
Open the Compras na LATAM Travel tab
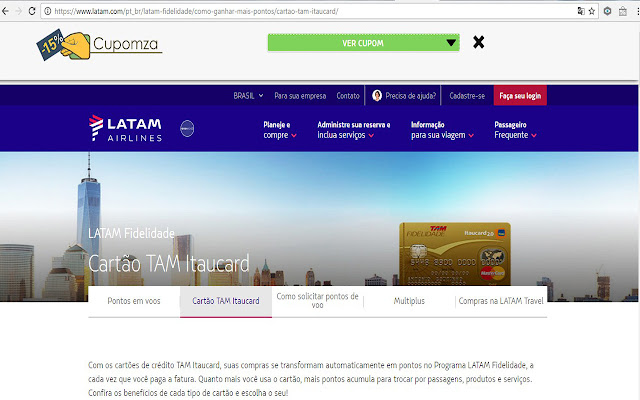click(501, 301)
